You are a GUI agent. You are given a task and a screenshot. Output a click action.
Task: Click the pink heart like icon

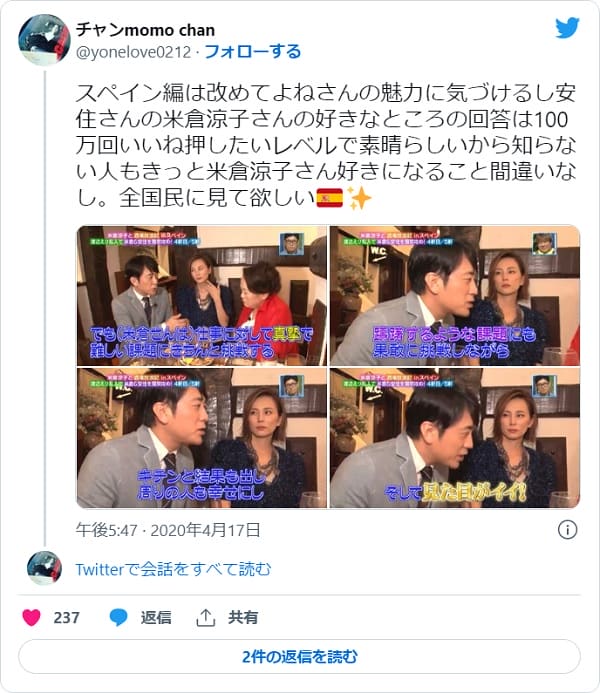point(31,617)
